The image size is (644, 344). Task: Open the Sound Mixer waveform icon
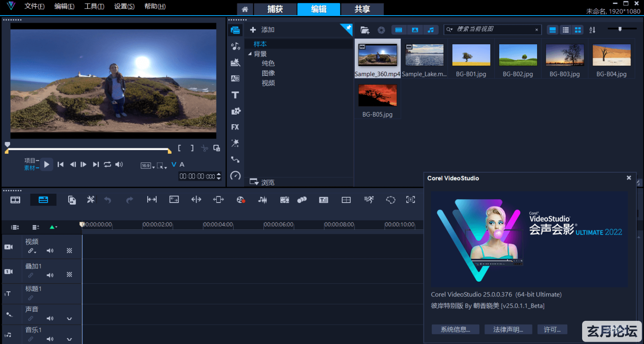(263, 200)
